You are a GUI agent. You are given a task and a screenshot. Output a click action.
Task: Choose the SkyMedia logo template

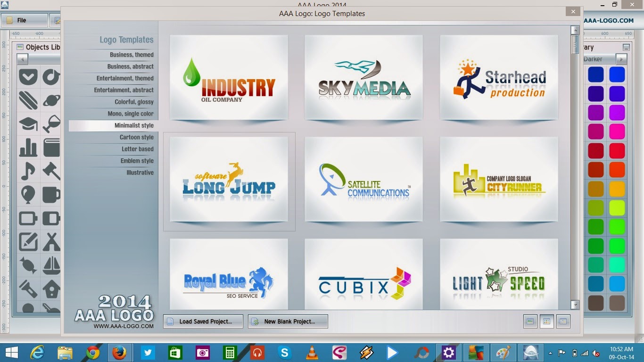(x=363, y=77)
